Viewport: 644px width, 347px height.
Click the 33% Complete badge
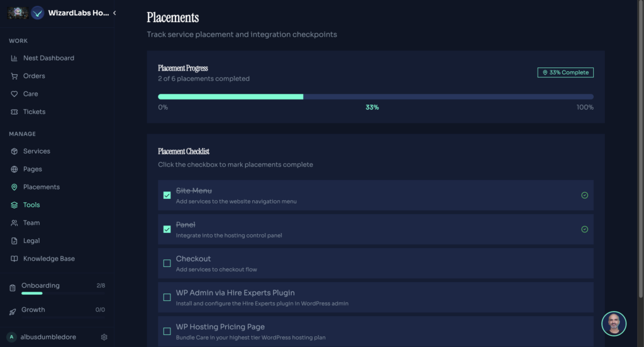tap(565, 72)
